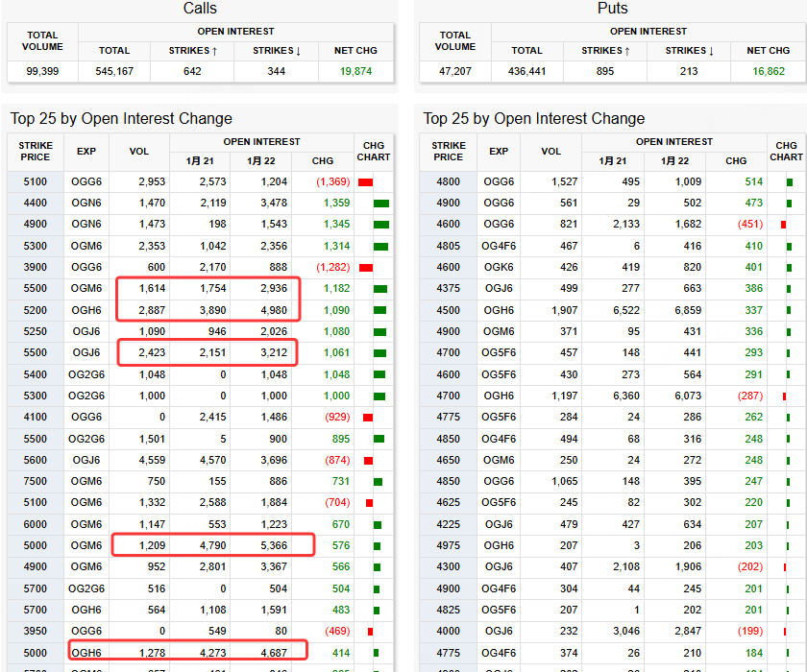Viewport: 807px width, 672px height.
Task: Click Calls table STRIKE PRICE header
Action: click(x=36, y=151)
